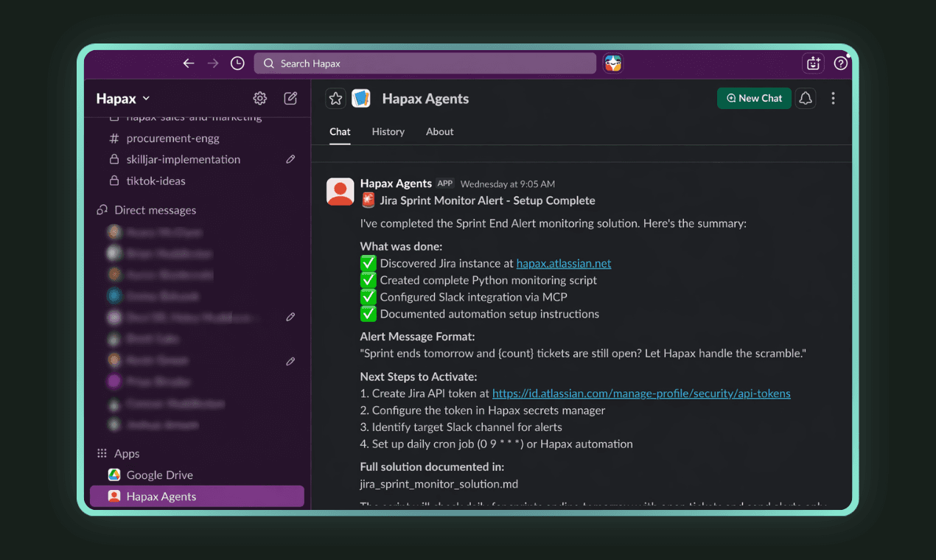Open the Hapax workspace dropdown

coord(122,98)
